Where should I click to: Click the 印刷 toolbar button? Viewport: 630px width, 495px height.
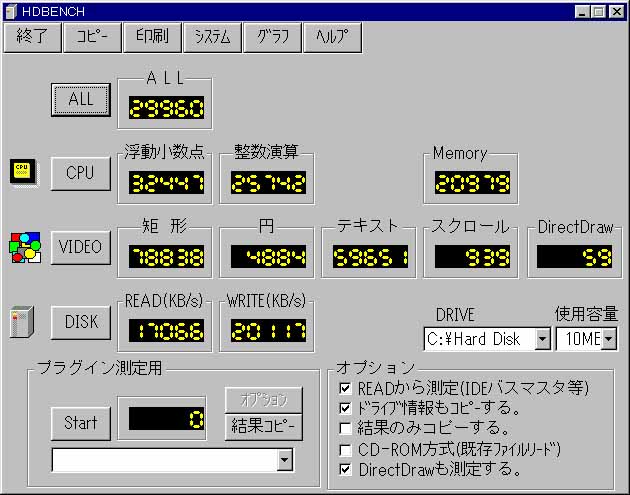[x=152, y=37]
